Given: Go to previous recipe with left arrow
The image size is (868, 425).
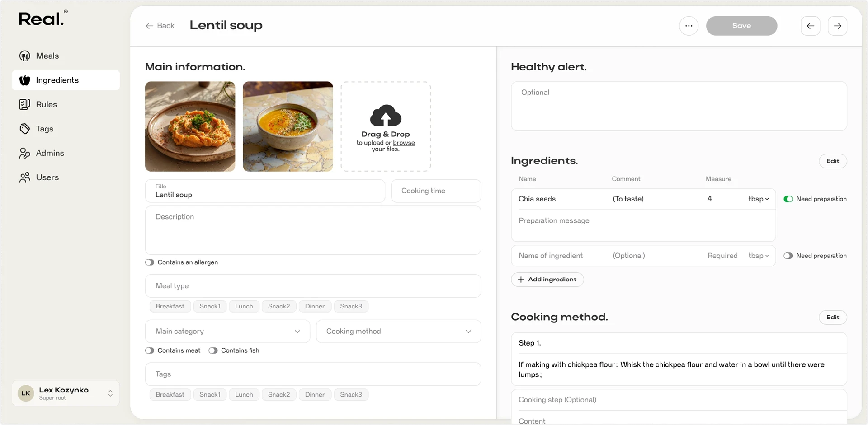Looking at the screenshot, I should pos(810,26).
